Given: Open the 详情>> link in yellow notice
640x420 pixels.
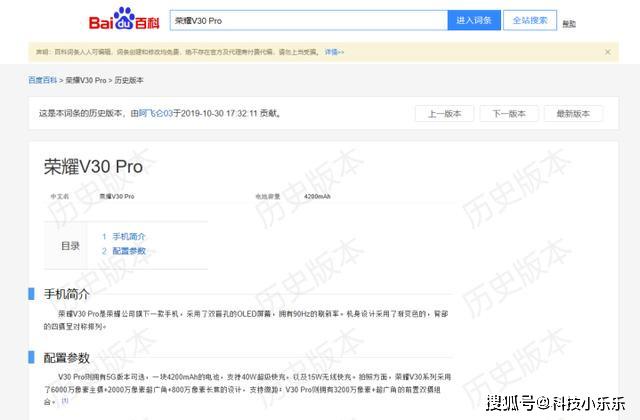Looking at the screenshot, I should click(x=334, y=52).
